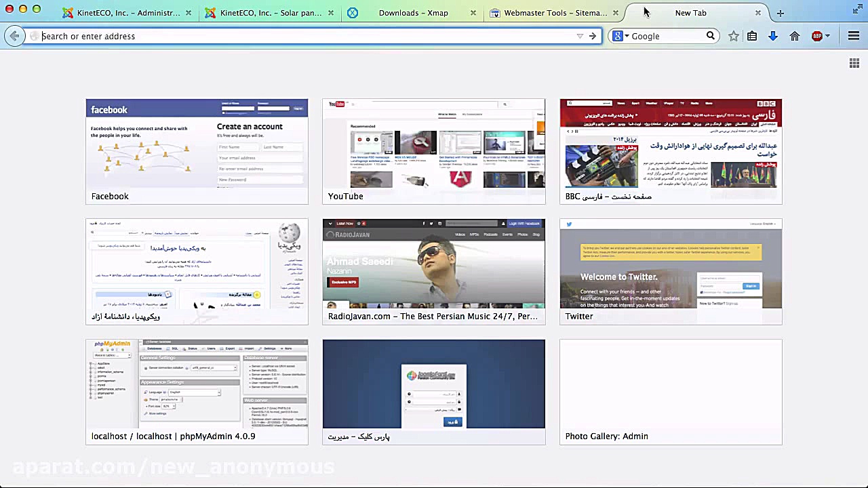Screen dimensions: 868x488
Task: Close the New Tab tab
Action: pyautogui.click(x=758, y=13)
